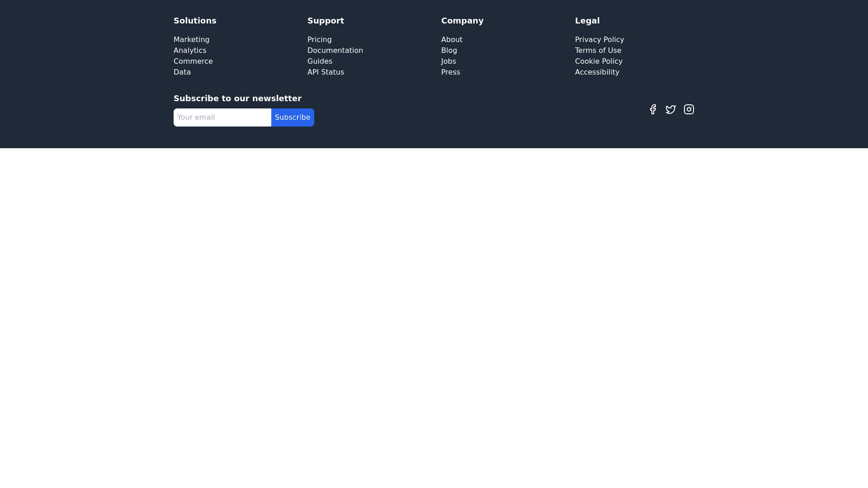
Task: Open the Twitter social icon
Action: tap(671, 109)
